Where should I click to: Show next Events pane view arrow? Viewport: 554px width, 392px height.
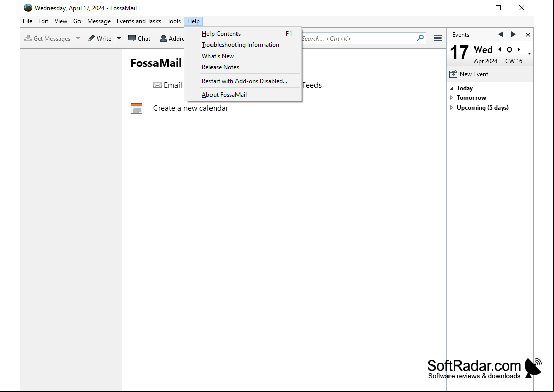(513, 34)
